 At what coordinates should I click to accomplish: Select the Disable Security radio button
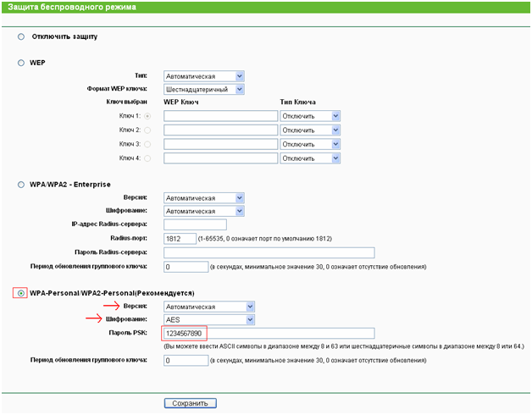(x=21, y=36)
